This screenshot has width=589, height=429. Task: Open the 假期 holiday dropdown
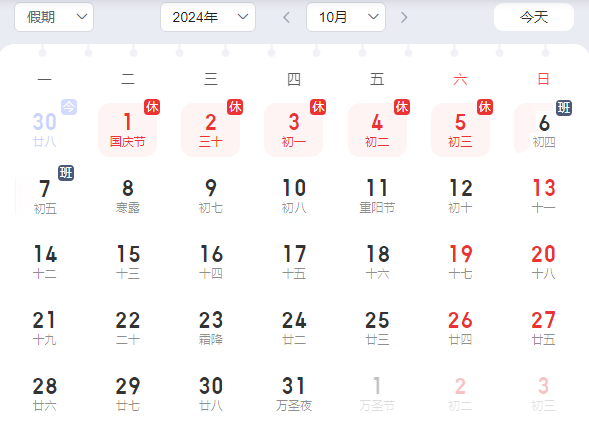click(54, 17)
